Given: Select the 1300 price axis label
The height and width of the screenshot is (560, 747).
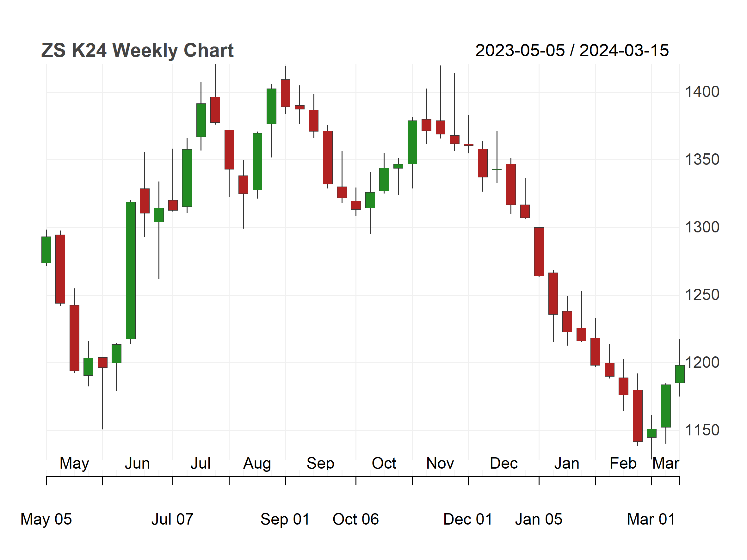Looking at the screenshot, I should click(x=702, y=227).
